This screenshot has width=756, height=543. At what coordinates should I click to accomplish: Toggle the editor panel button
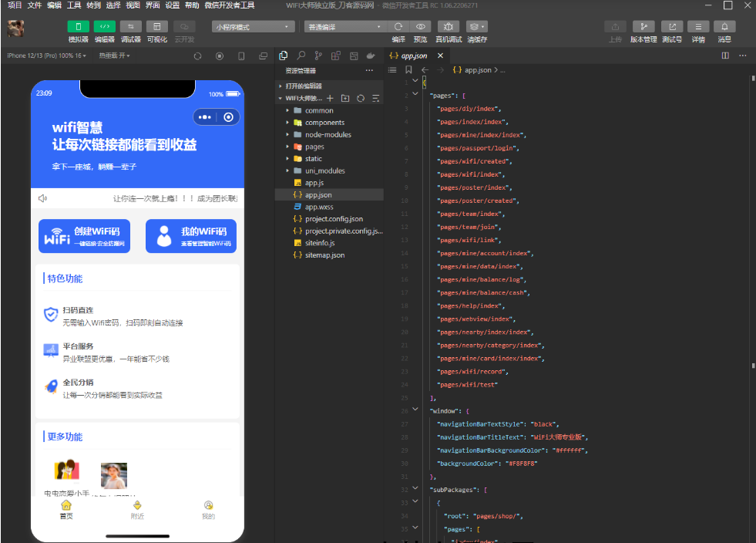[x=104, y=26]
